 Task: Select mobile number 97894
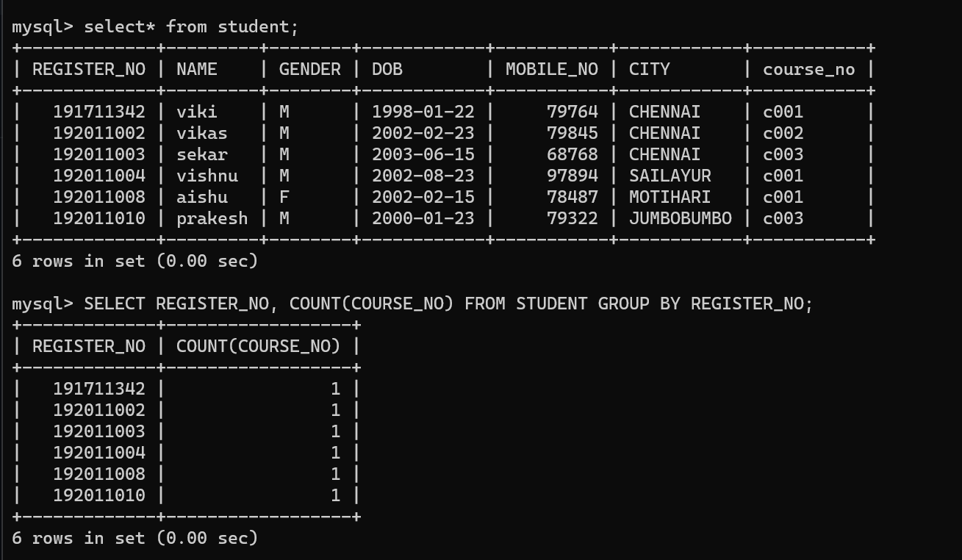[x=572, y=176]
